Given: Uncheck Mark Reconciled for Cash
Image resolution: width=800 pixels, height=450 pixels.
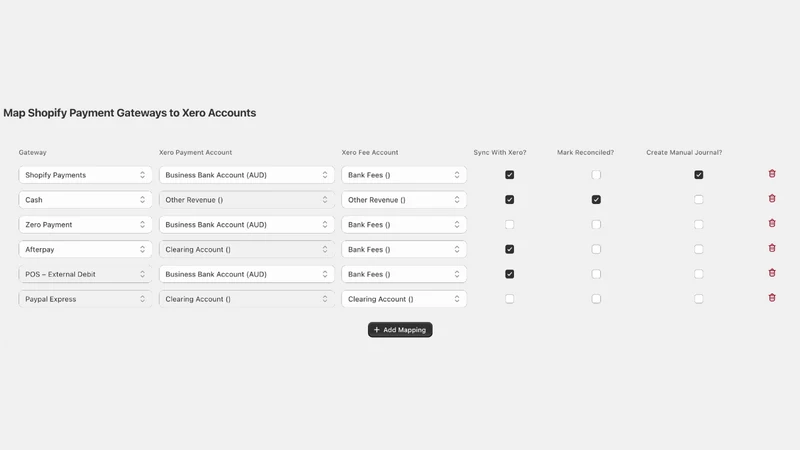Looking at the screenshot, I should point(596,199).
